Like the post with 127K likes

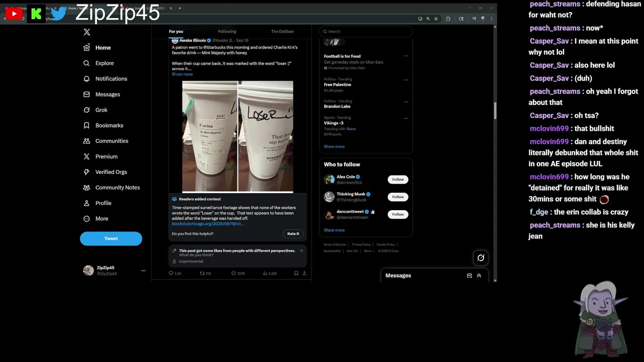[x=238, y=274]
